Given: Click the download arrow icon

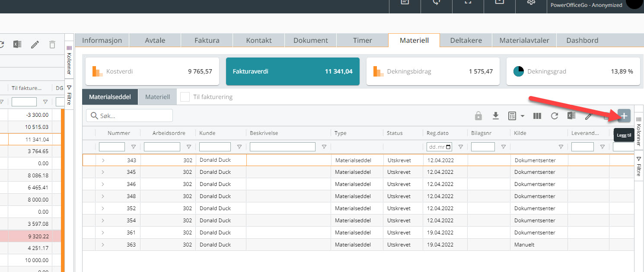Looking at the screenshot, I should click(496, 116).
